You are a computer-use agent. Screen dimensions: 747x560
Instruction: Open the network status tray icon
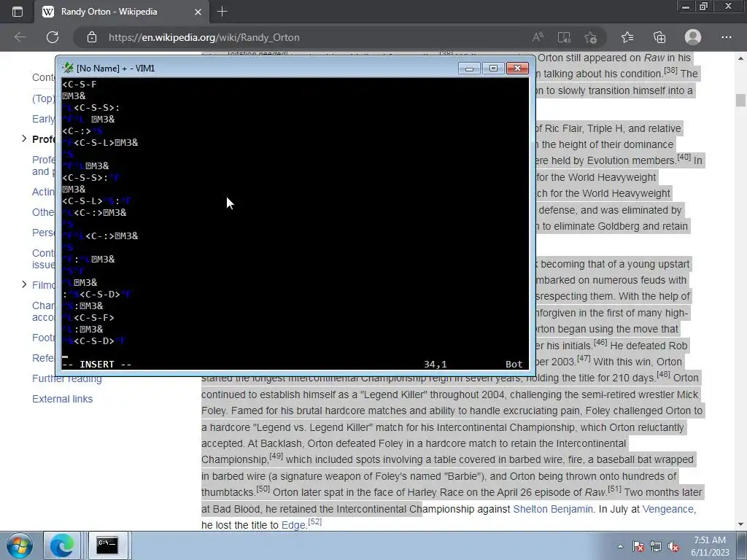pos(656,546)
